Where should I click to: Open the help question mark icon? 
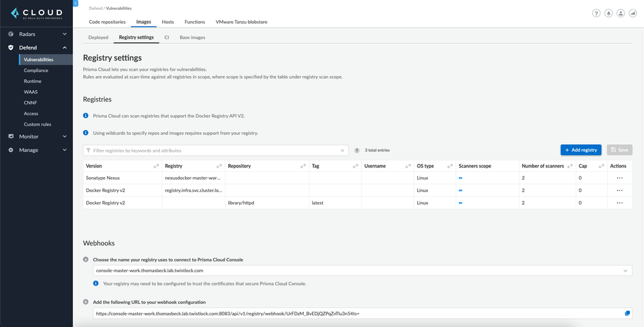[596, 13]
